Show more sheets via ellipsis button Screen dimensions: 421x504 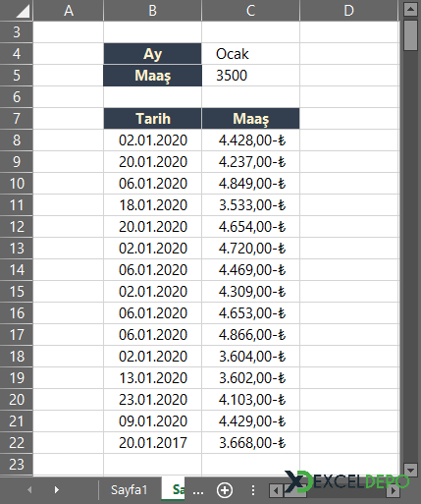point(198,491)
